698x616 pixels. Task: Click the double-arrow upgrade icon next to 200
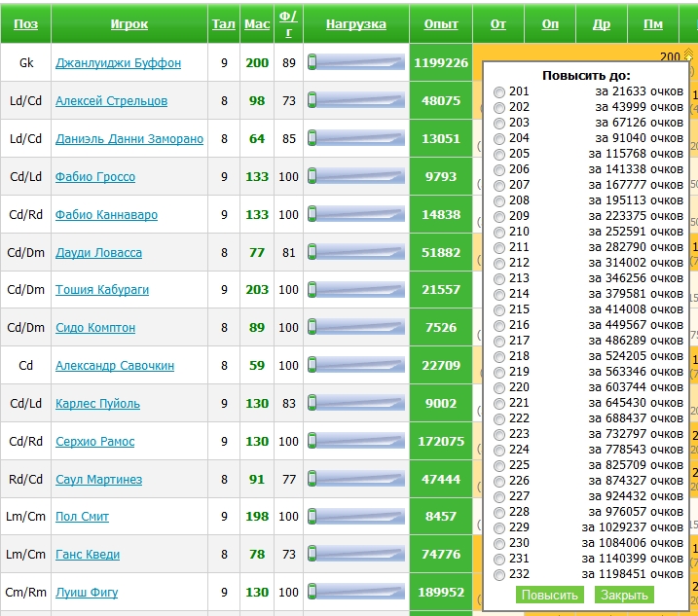point(689,55)
